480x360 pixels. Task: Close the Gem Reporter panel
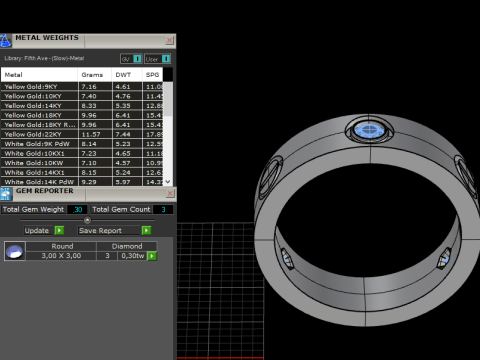pyautogui.click(x=170, y=193)
